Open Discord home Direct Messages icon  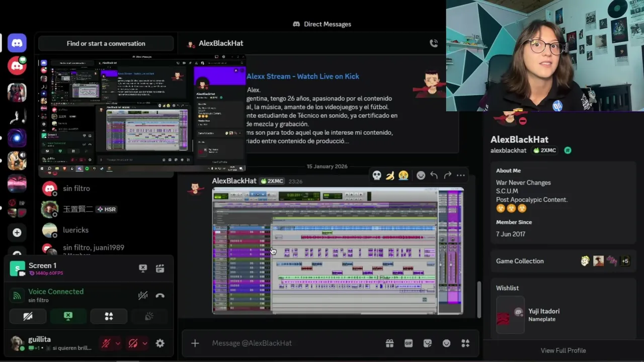(17, 43)
